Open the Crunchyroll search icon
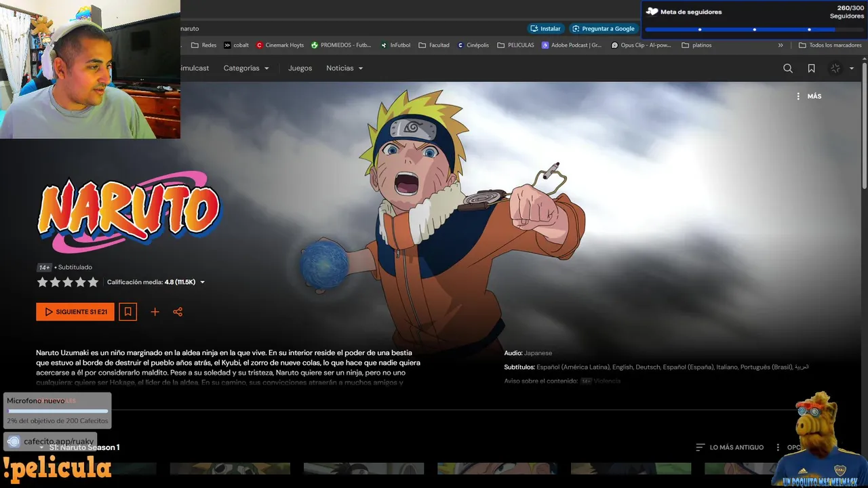The width and height of the screenshot is (868, 488). 787,68
